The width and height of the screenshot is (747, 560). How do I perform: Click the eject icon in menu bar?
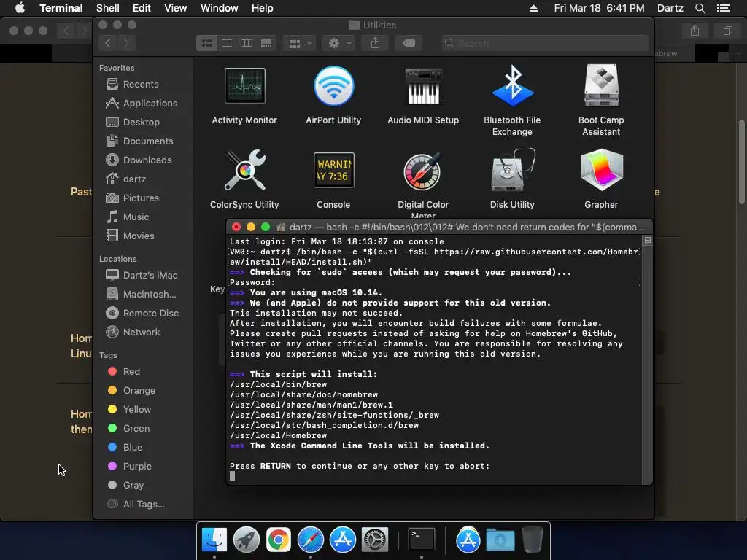tap(533, 8)
